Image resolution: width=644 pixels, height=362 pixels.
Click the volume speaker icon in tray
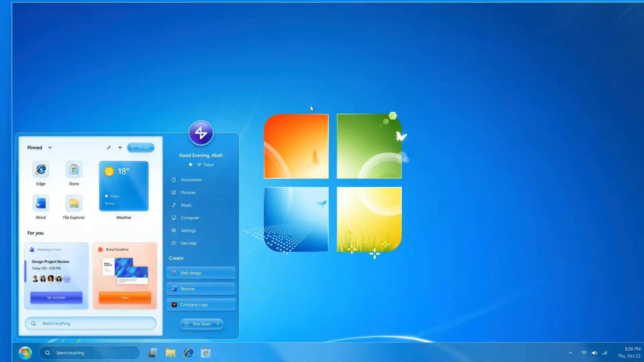point(594,353)
